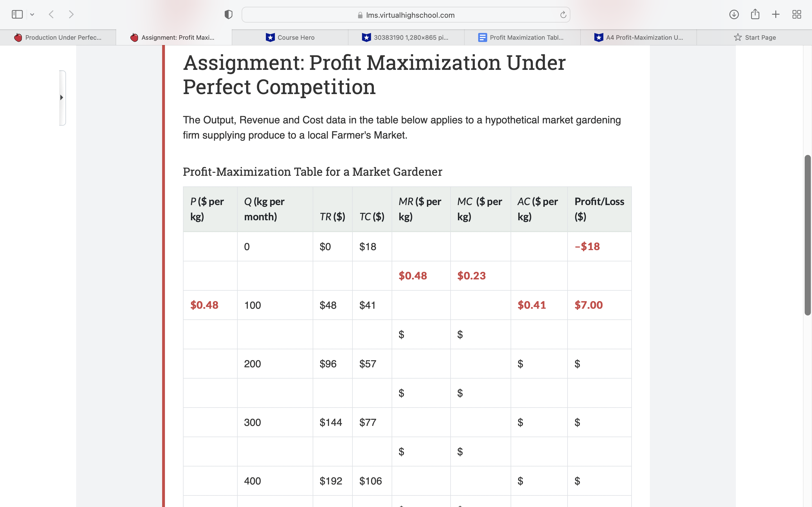Open the Share menu

(755, 14)
